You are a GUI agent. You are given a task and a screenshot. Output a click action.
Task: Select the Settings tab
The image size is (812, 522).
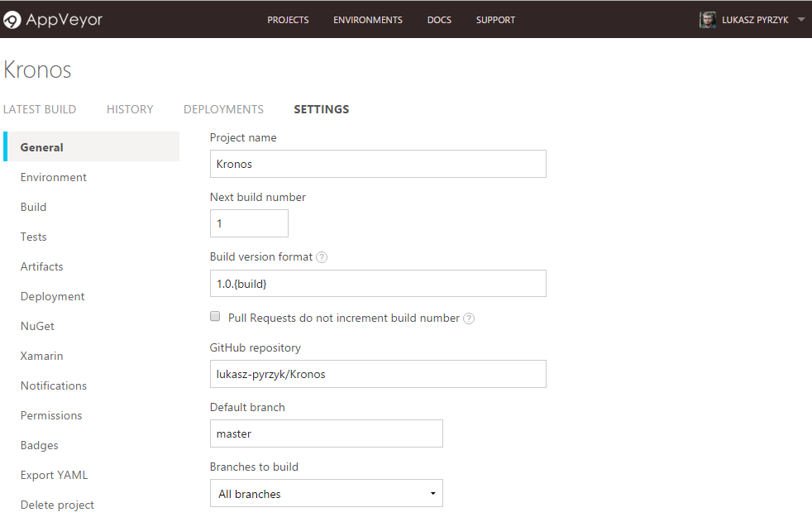(x=322, y=109)
